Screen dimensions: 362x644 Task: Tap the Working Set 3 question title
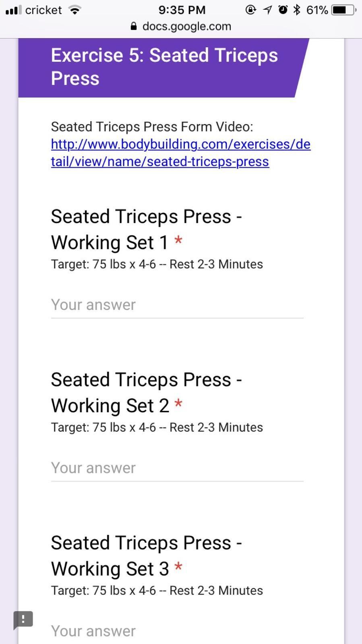click(x=146, y=555)
